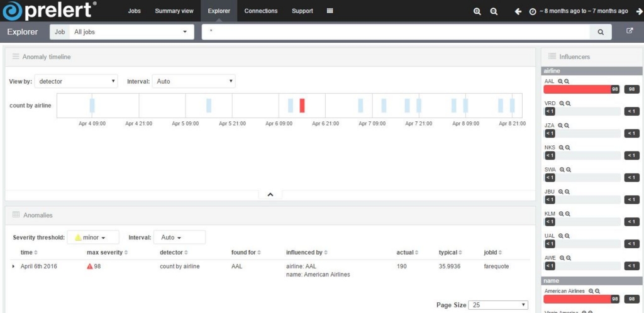Select the Explorer tab

219,11
